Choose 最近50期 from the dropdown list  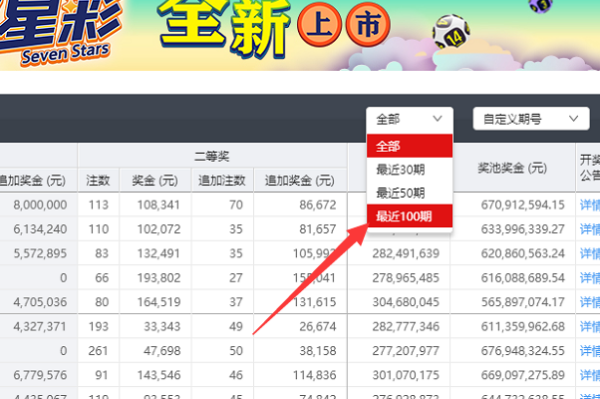click(x=409, y=192)
